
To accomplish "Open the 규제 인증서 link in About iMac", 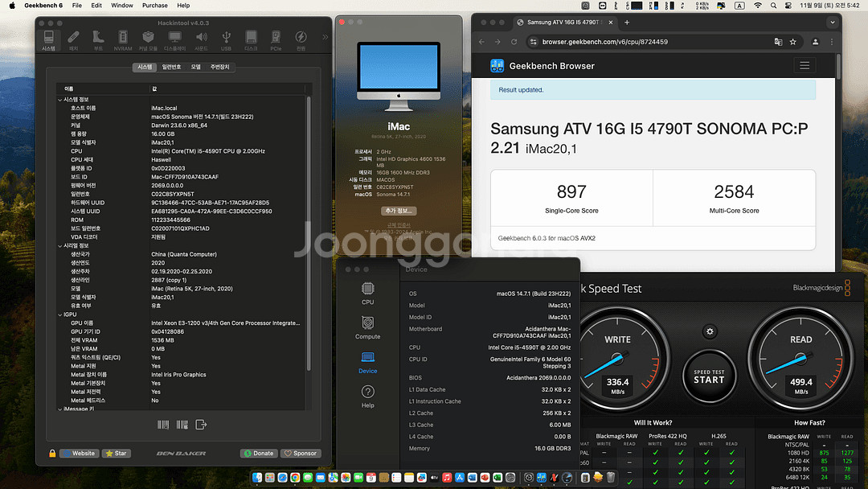I will click(399, 225).
